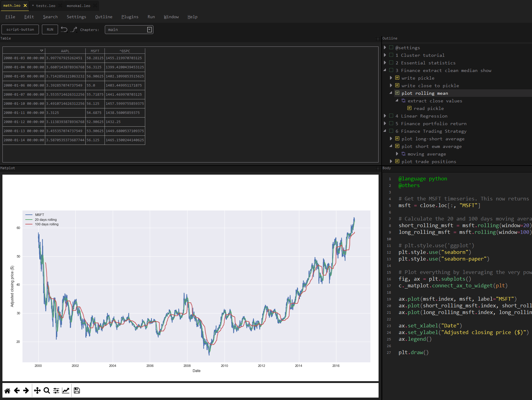
Task: Click body icon of 'write close to pickle' node
Action: (397, 85)
